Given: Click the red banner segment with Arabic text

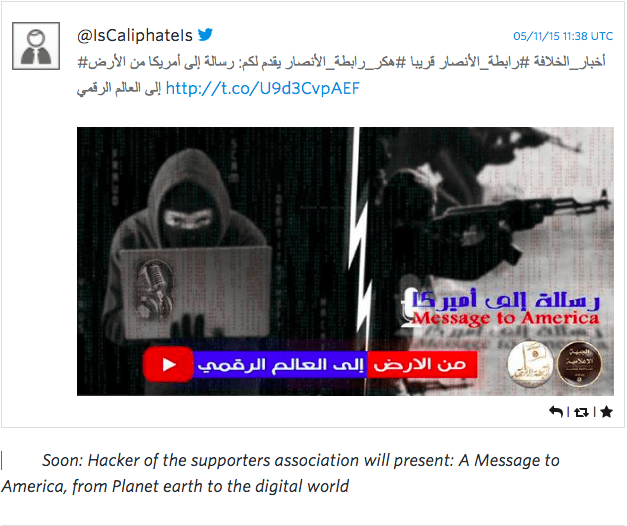Looking at the screenshot, I should pos(422,364).
